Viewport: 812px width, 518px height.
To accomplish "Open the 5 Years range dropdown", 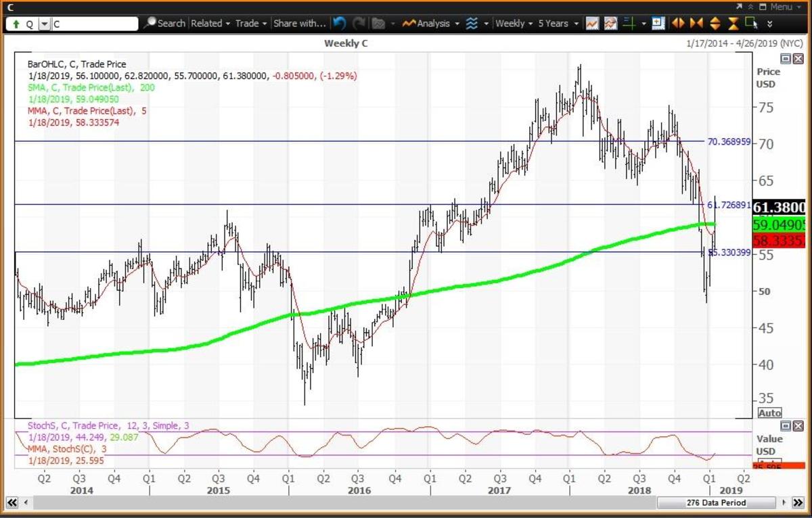I will (x=558, y=23).
